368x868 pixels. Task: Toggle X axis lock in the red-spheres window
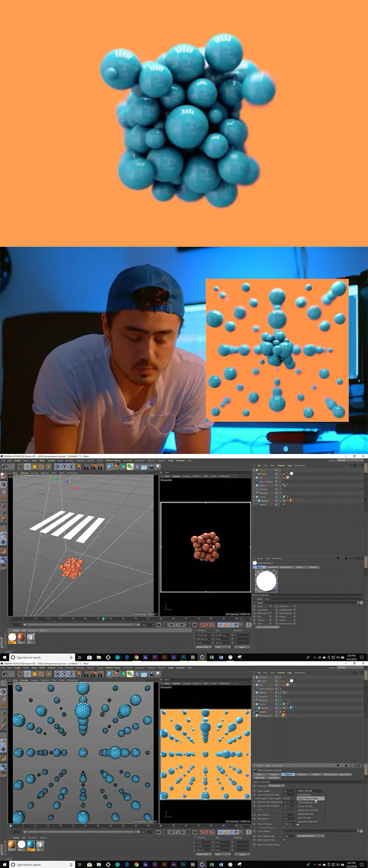pyautogui.click(x=57, y=467)
